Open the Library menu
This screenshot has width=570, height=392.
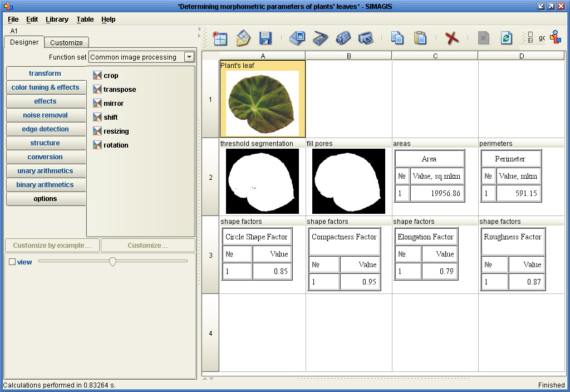[57, 19]
